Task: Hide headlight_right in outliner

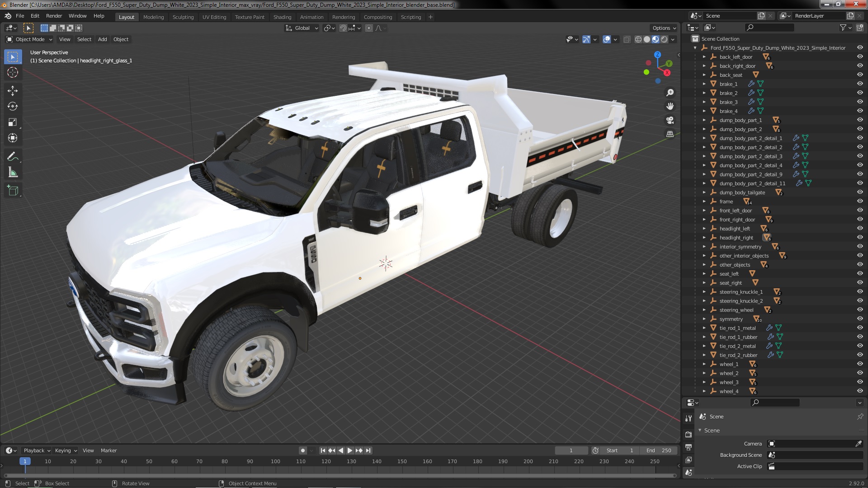Action: tap(860, 238)
